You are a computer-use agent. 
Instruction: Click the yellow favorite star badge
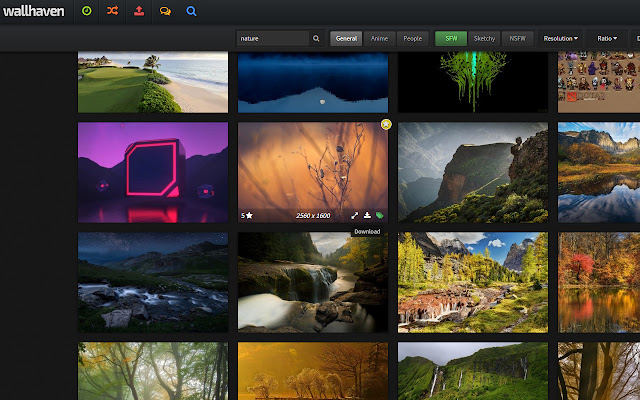coord(386,124)
